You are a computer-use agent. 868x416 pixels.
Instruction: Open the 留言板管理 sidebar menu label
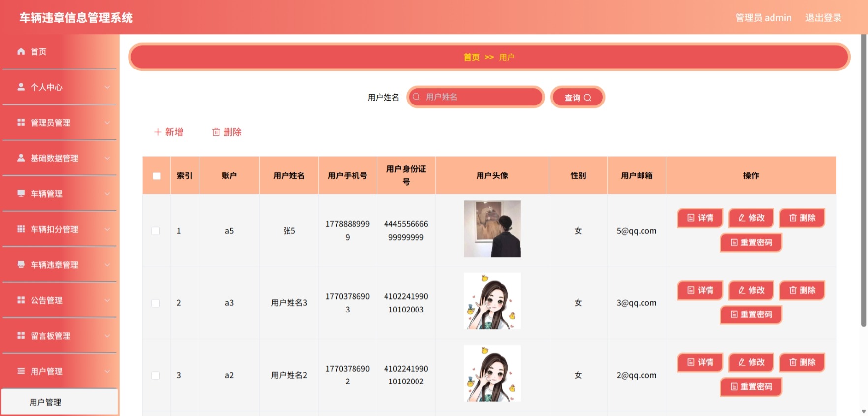pos(50,336)
